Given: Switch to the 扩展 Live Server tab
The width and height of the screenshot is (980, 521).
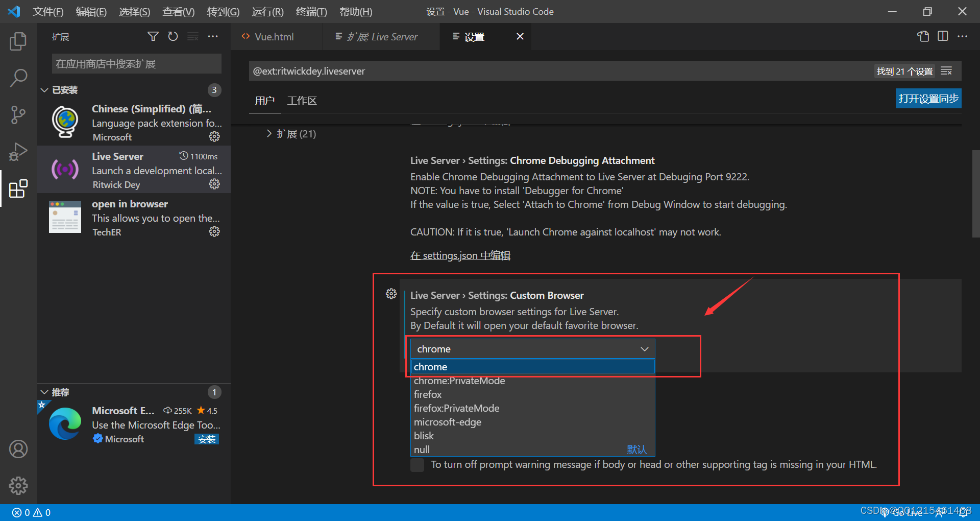Looking at the screenshot, I should tap(381, 37).
